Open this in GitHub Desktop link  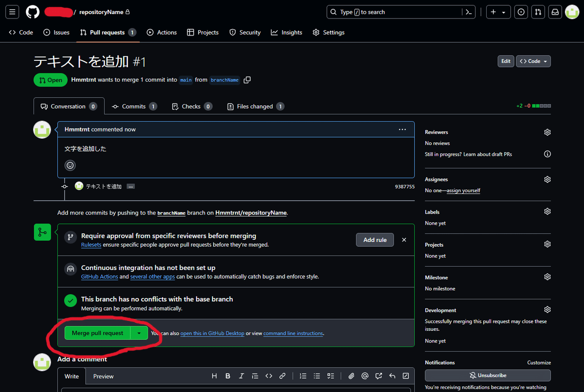coord(212,334)
